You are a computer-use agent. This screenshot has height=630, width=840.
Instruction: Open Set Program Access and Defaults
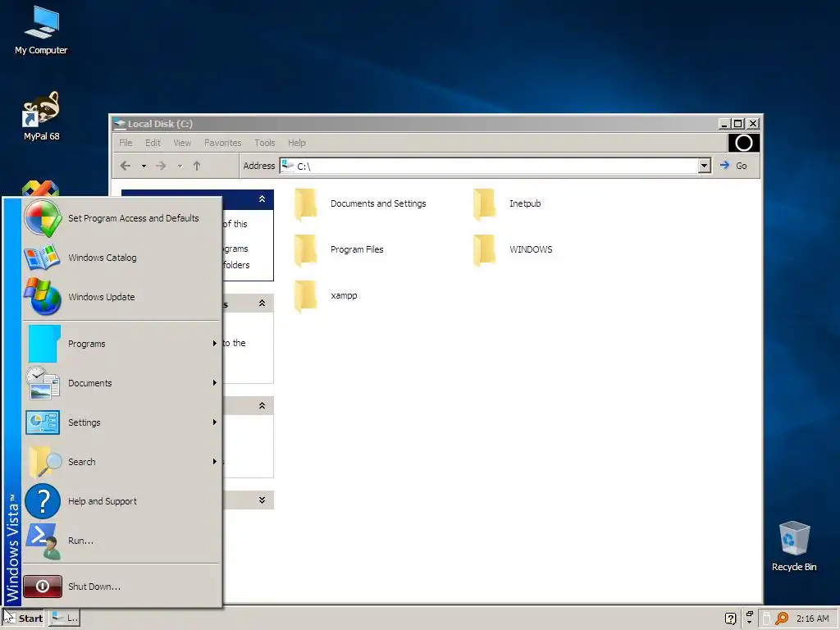(x=121, y=218)
